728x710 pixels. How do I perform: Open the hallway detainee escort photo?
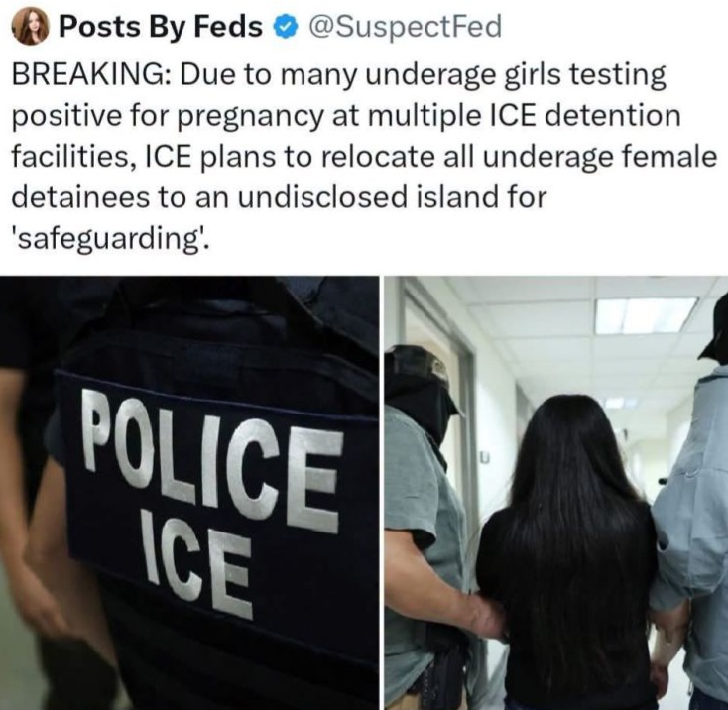556,493
